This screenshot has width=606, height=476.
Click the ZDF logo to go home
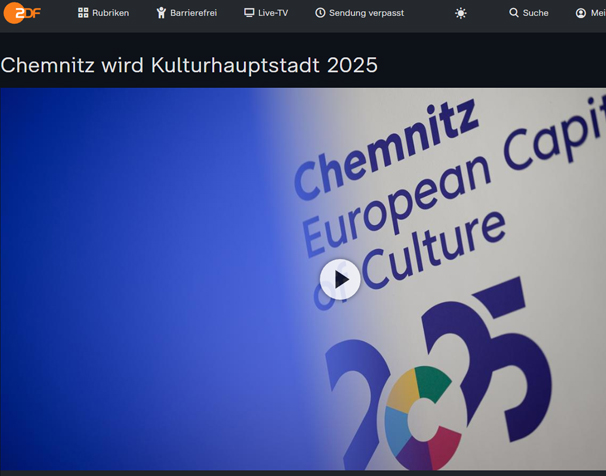(x=22, y=13)
